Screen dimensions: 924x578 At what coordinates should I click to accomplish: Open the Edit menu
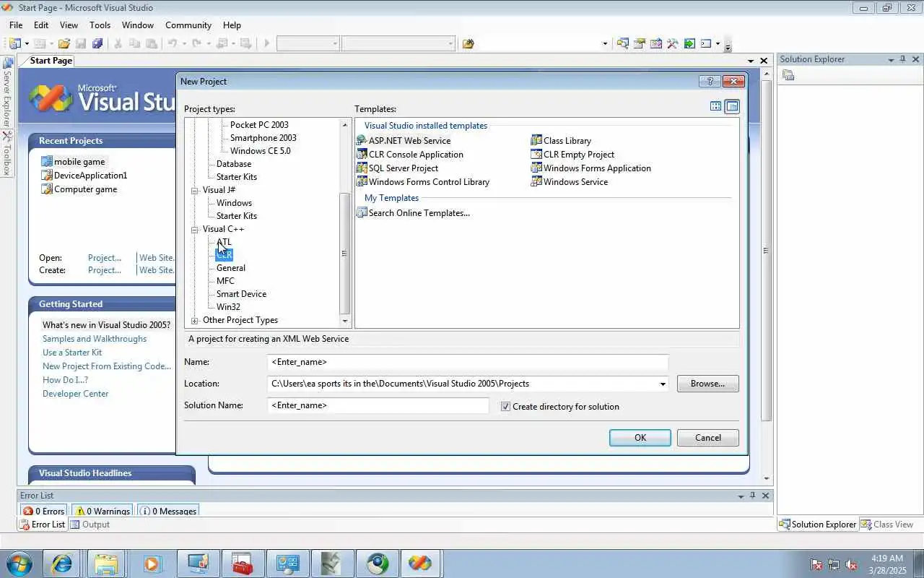tap(41, 25)
